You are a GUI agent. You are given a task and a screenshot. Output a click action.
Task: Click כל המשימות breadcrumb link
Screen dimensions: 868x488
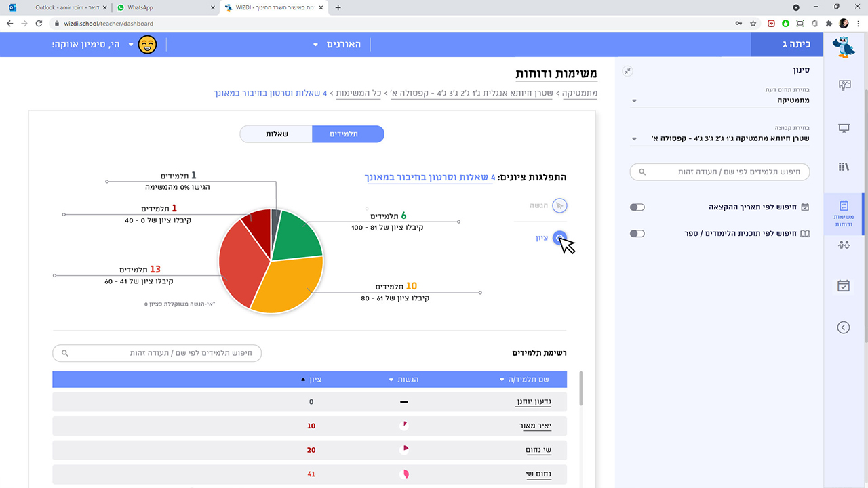coord(358,93)
